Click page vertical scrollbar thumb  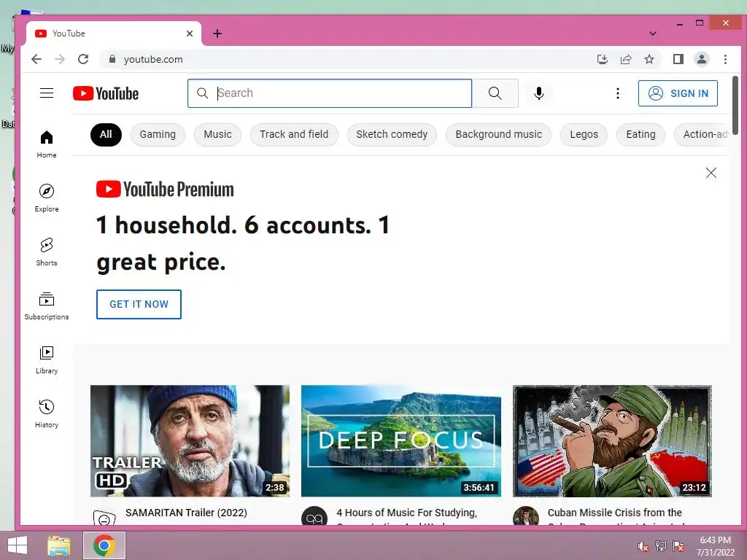point(735,105)
